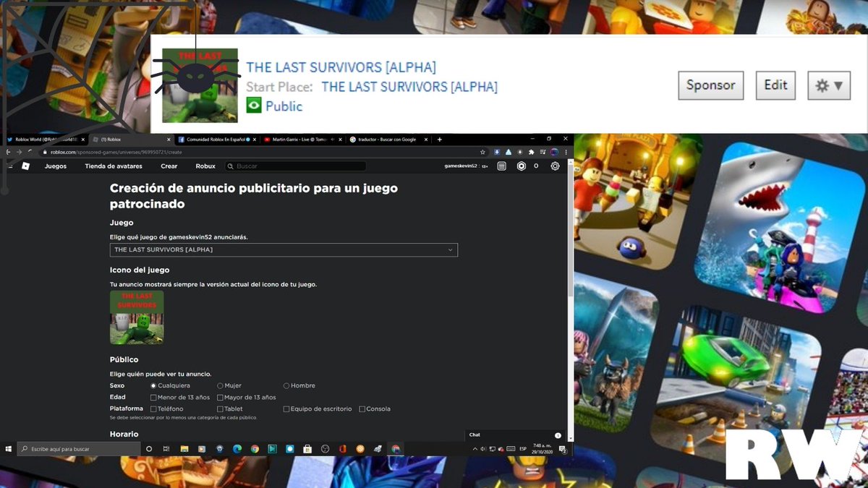Viewport: 868px width, 488px height.
Task: Click the game thumbnail beside Sponsor title
Action: pyautogui.click(x=200, y=85)
